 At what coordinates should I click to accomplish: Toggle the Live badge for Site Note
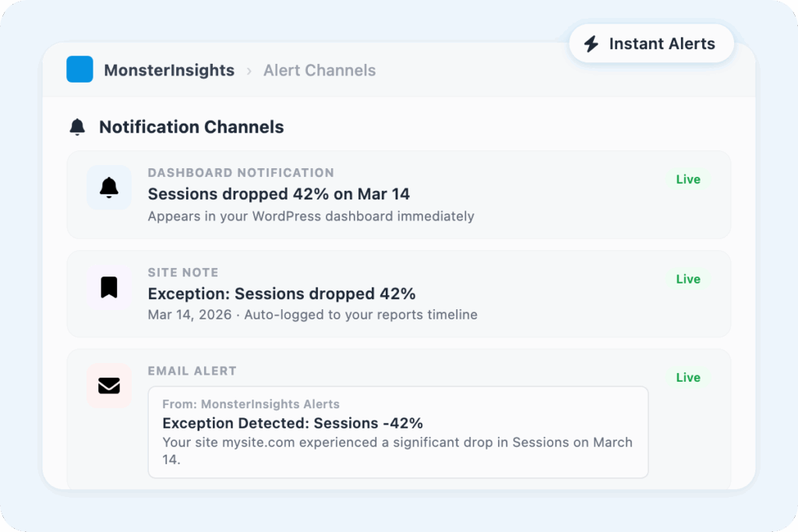(688, 279)
